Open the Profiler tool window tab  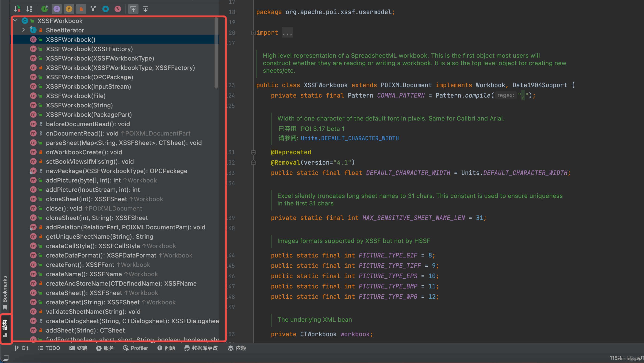tap(135, 348)
